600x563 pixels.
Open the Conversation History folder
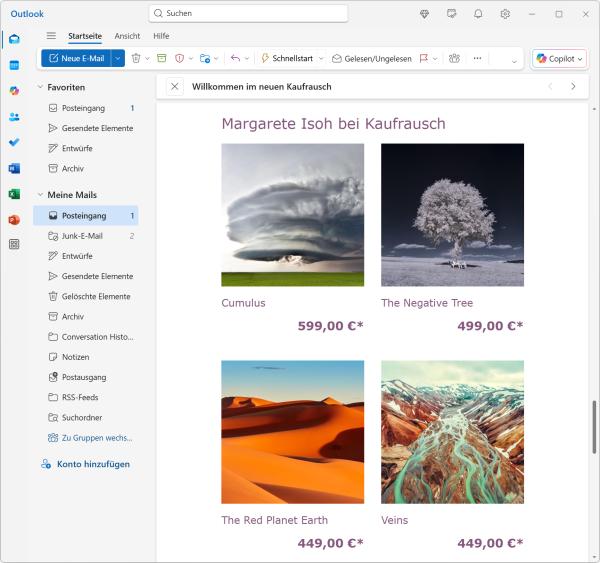click(86, 337)
